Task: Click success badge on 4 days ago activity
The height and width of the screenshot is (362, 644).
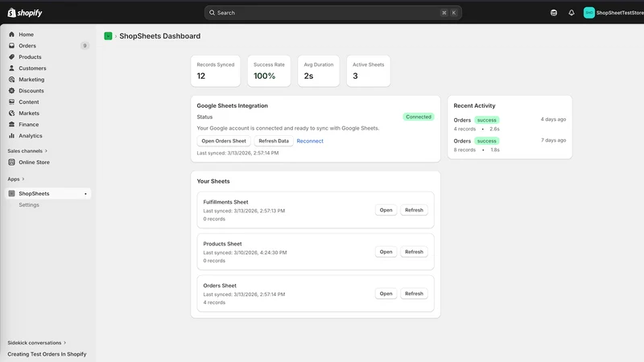Action: (487, 120)
